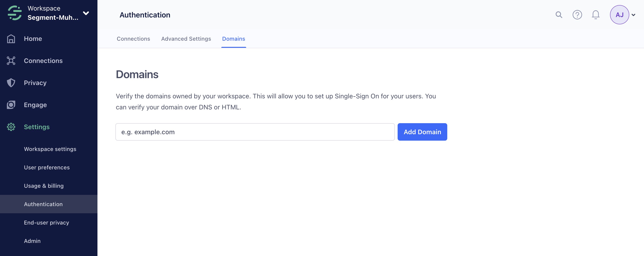Select the Connections tab
Image resolution: width=644 pixels, height=256 pixels.
(x=133, y=39)
